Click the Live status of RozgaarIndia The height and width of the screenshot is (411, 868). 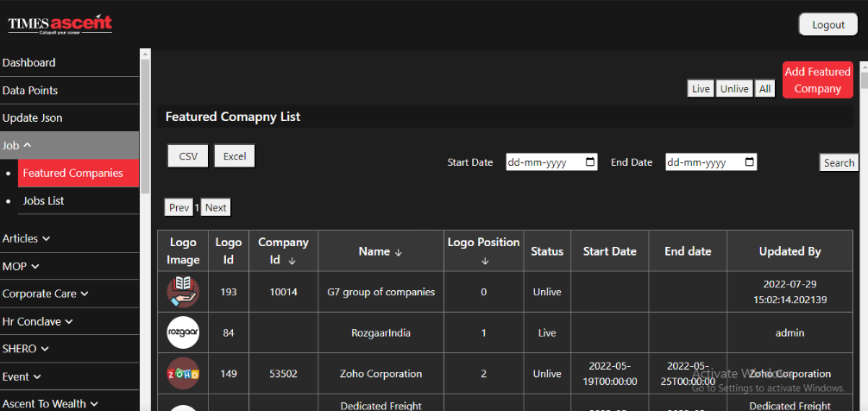click(x=547, y=333)
